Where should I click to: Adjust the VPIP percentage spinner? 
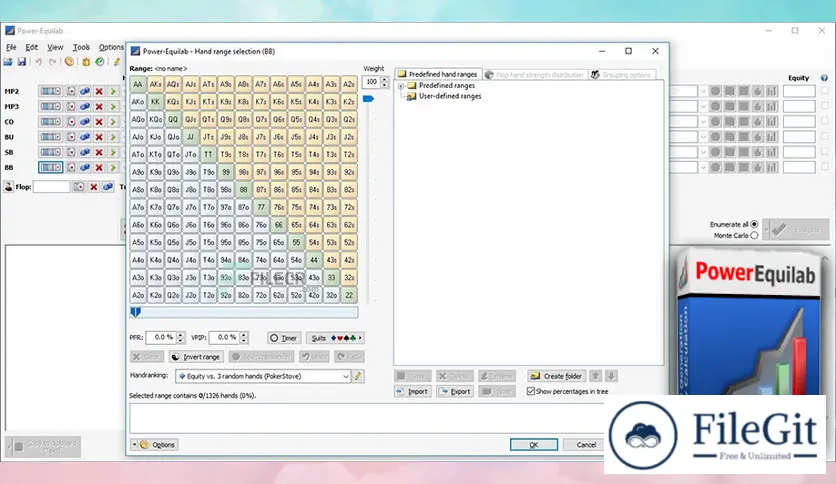coord(244,337)
